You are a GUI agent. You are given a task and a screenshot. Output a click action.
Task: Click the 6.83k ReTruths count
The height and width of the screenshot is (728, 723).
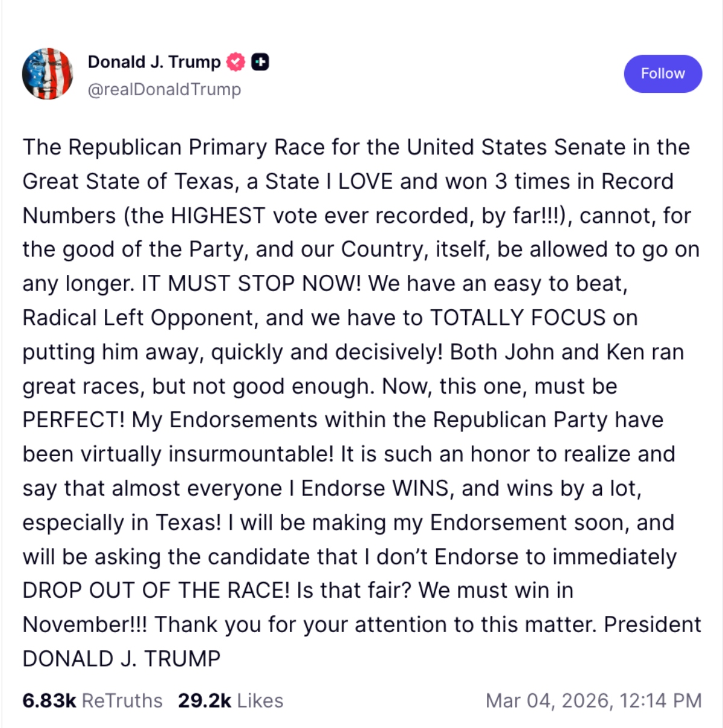tap(49, 700)
